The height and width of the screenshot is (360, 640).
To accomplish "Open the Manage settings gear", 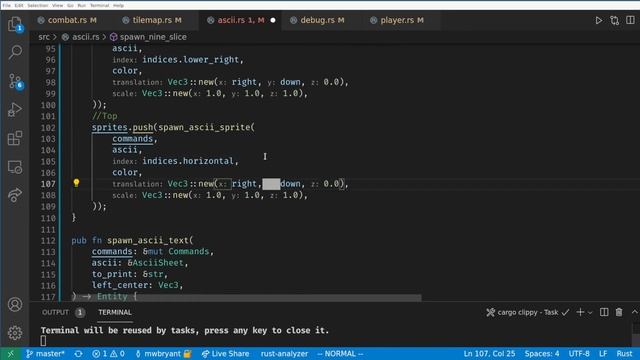I will (15, 333).
